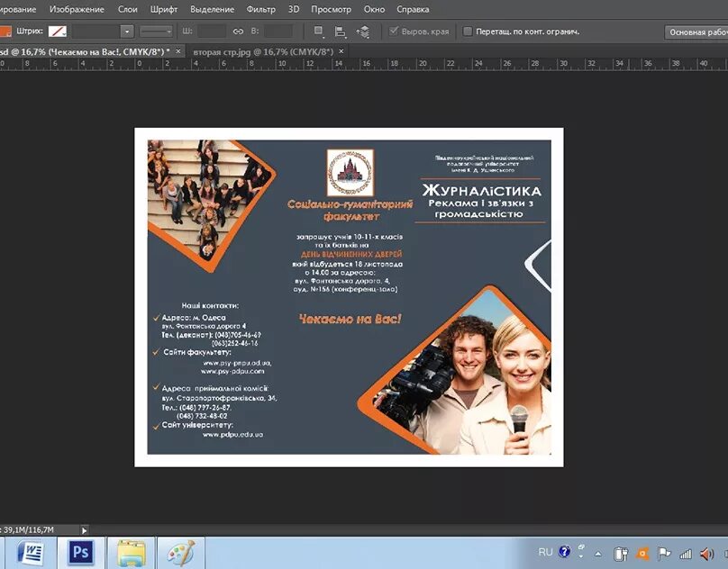728x569 pixels.
Task: Click the Соціально-гуманітарний факультет title
Action: tap(350, 211)
